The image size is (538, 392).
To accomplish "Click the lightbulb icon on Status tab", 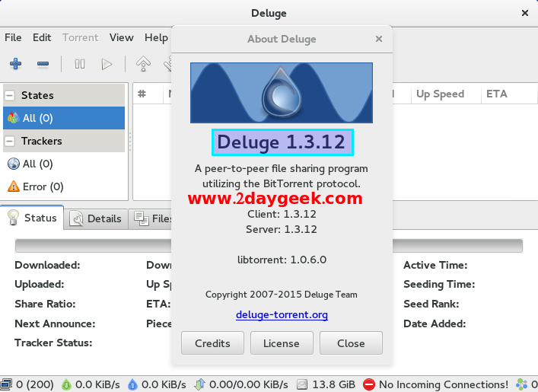I will 13,218.
